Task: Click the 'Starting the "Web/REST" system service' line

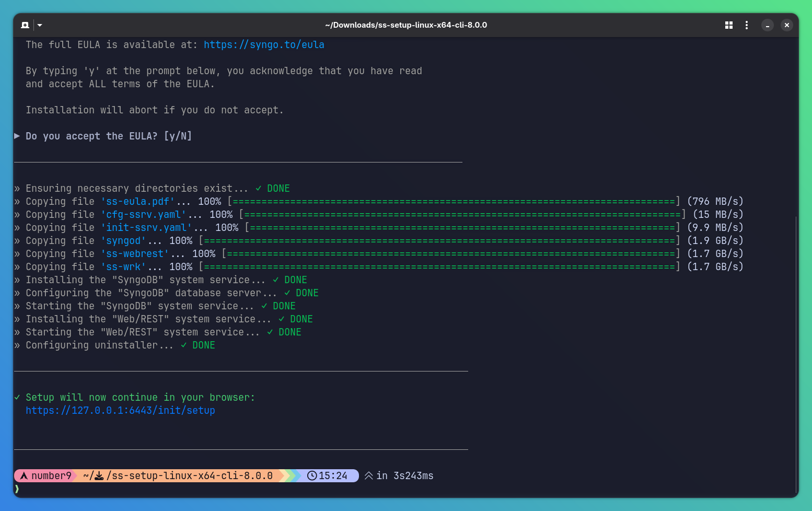Action: (158, 332)
